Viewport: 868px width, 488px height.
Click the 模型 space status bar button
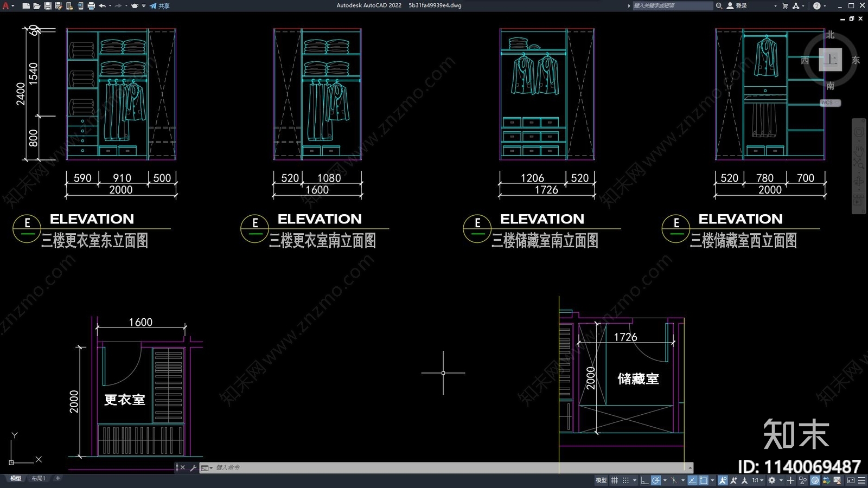tap(601, 480)
